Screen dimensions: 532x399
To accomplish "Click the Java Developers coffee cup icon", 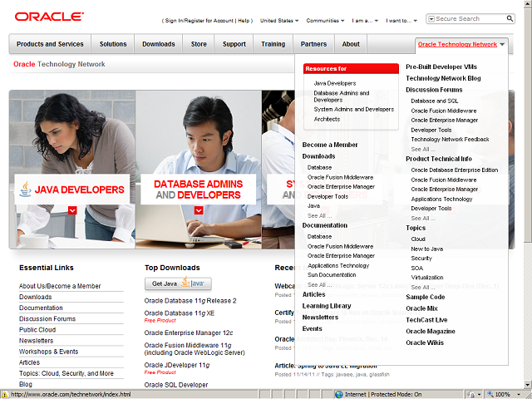I will click(26, 190).
